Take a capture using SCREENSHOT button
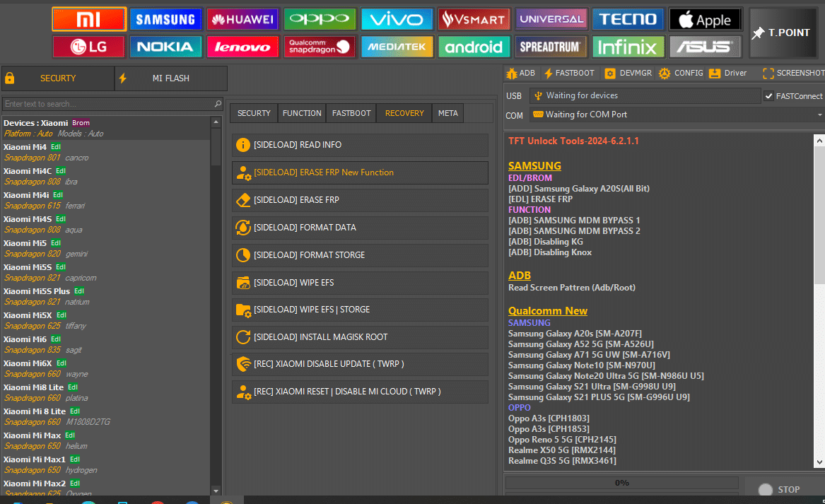The height and width of the screenshot is (504, 825). pyautogui.click(x=793, y=73)
